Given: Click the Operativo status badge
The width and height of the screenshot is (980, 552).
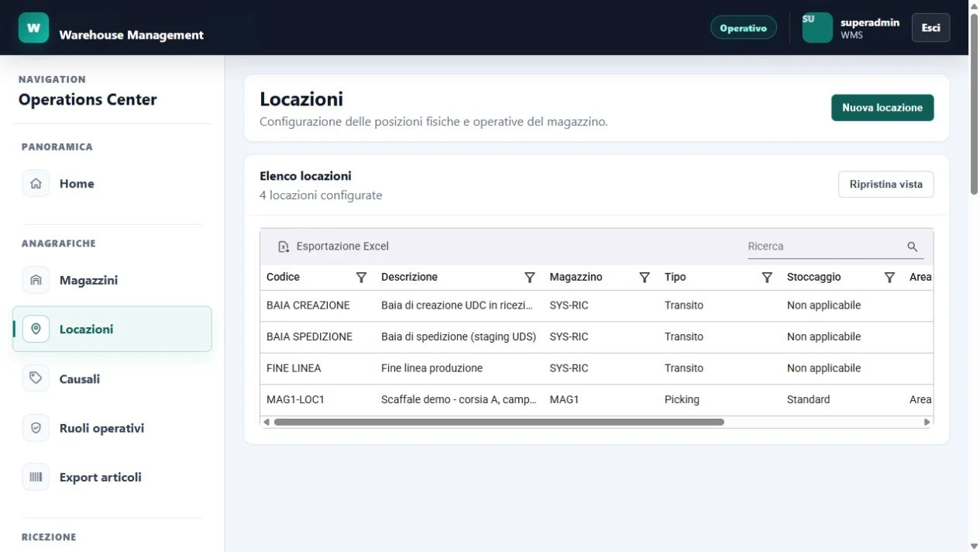Looking at the screenshot, I should tap(743, 28).
